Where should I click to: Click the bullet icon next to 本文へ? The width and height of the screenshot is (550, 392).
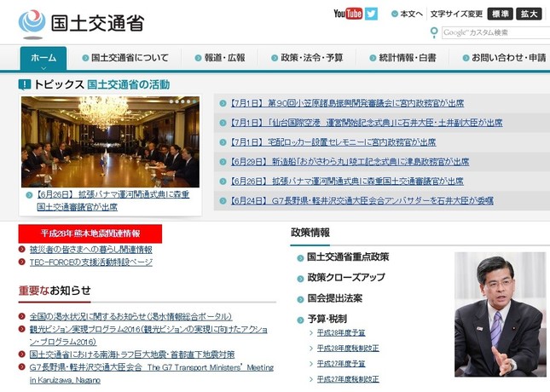click(x=395, y=14)
